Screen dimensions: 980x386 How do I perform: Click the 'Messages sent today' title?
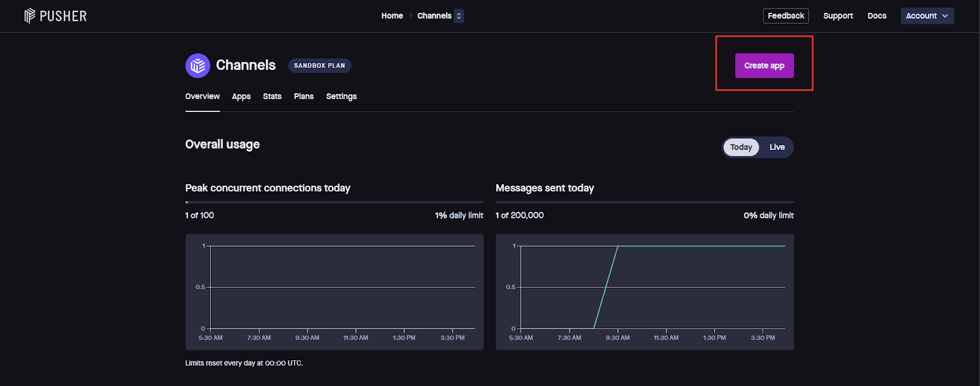545,188
